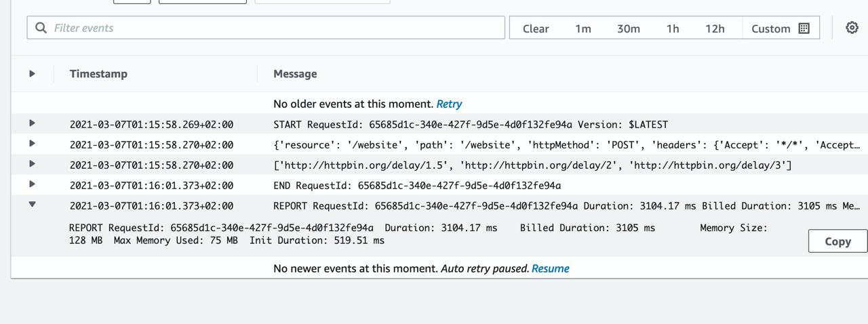868x324 pixels.
Task: Clear the time range filter
Action: click(536, 28)
